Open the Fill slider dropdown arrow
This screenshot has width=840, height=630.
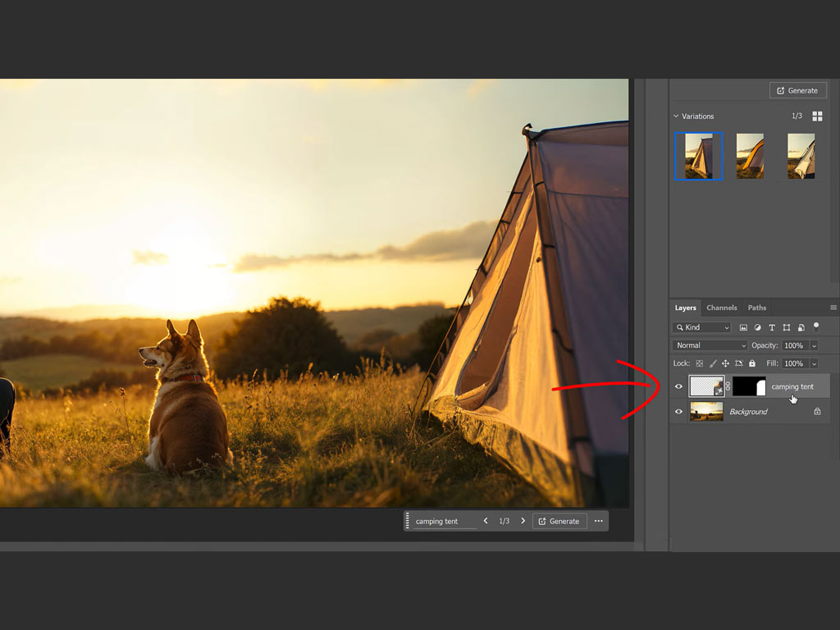(x=815, y=363)
